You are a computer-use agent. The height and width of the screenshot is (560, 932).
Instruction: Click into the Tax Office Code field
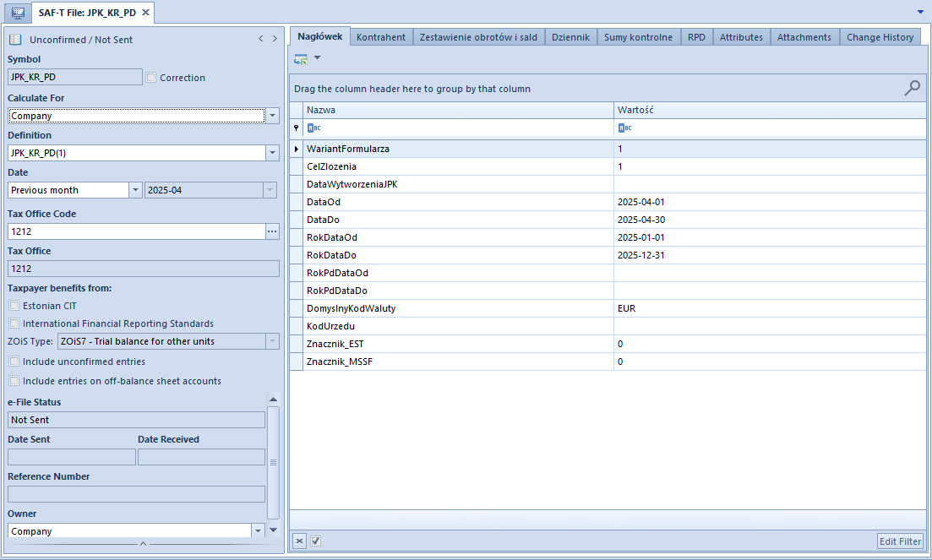[x=136, y=231]
